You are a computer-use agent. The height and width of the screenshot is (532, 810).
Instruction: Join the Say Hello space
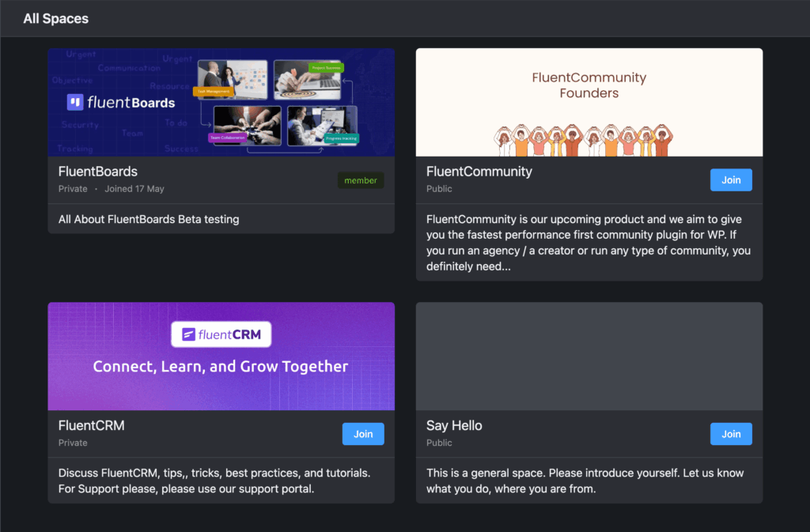pos(731,434)
